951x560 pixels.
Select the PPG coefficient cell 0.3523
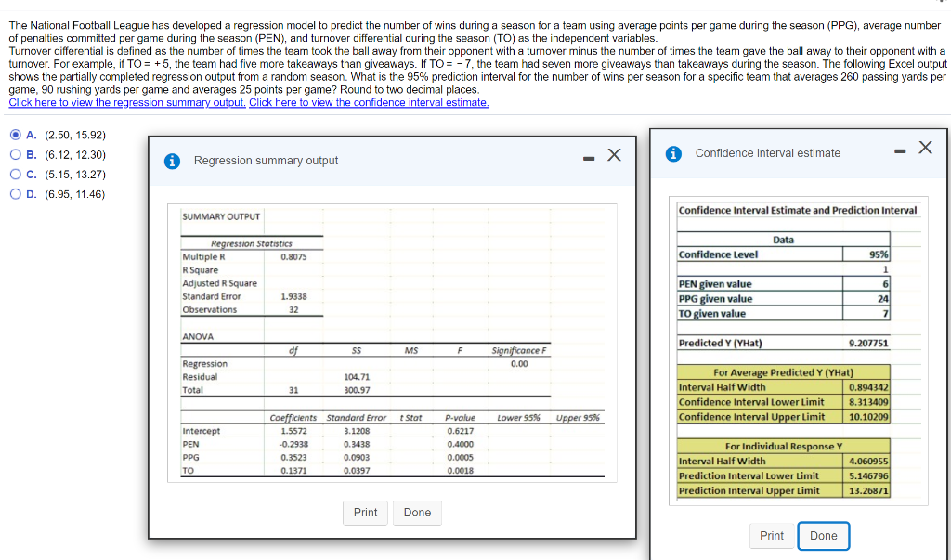293,458
